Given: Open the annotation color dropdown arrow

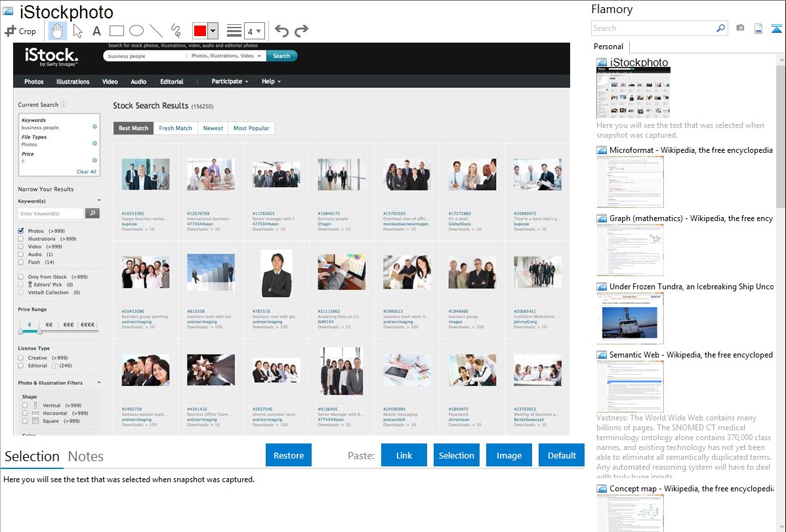Looking at the screenshot, I should [213, 31].
